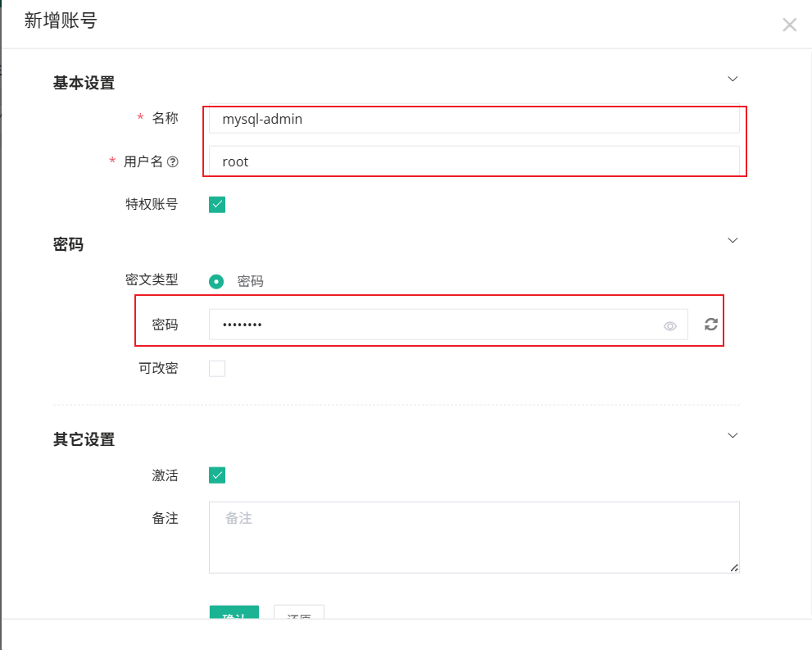Click the green 确认 button

[234, 612]
